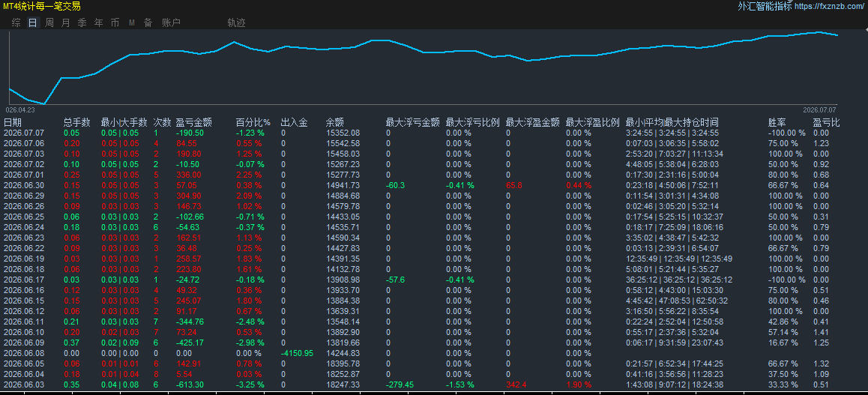The image size is (868, 395).
Task: Click the -3.25 % percentage cell
Action: tap(250, 385)
